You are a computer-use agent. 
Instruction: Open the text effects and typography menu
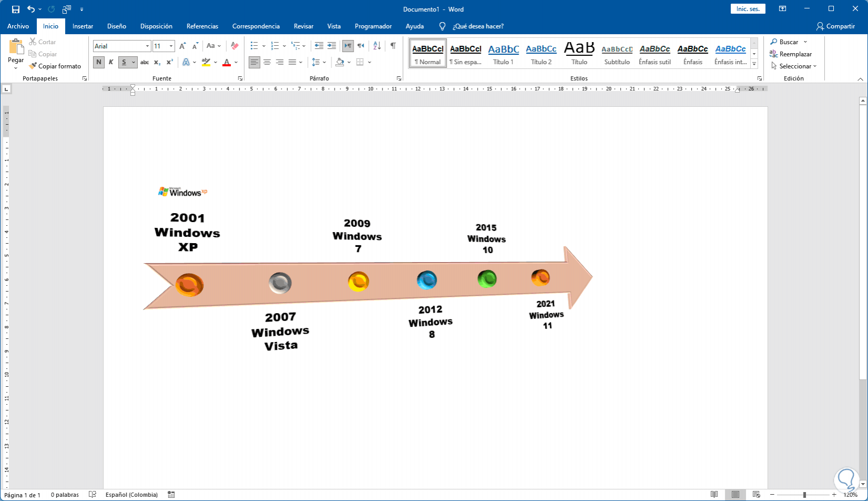tap(186, 62)
